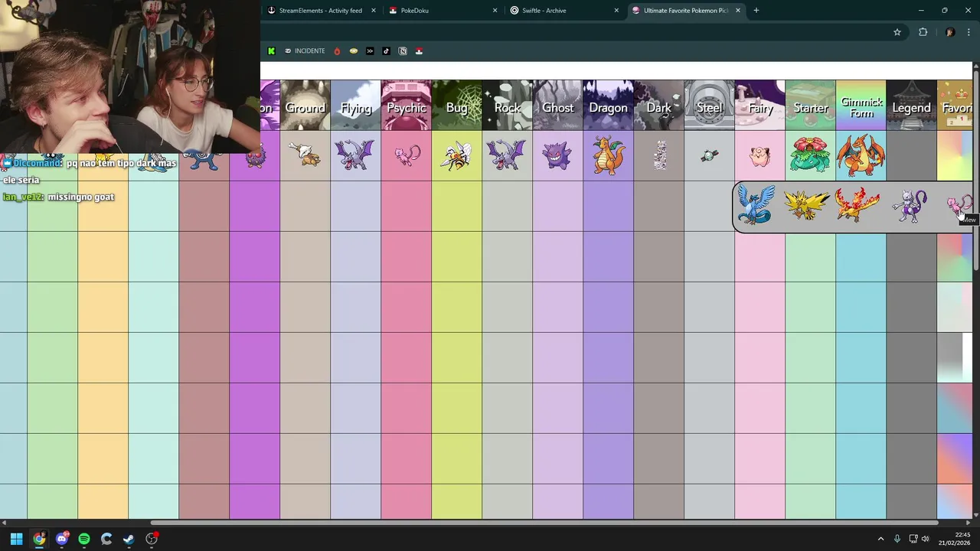Open the Kick bookmark icon
The image size is (980, 551).
pos(271,51)
